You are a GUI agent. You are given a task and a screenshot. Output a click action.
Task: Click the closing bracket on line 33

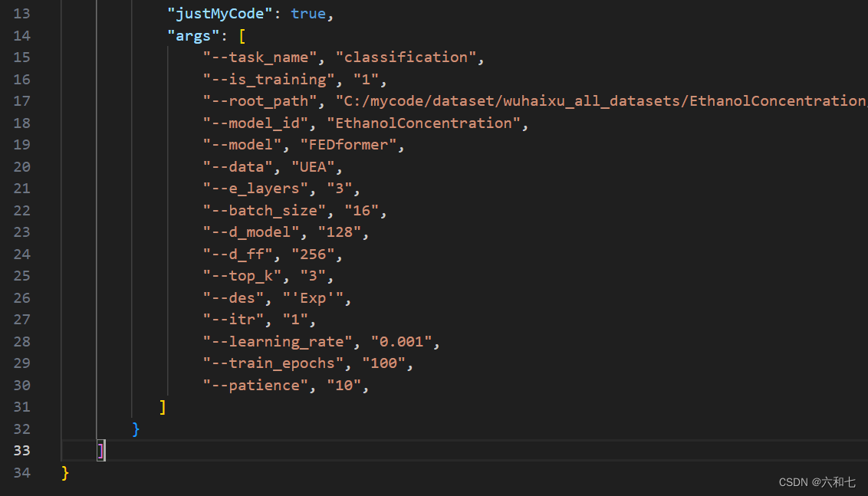[x=100, y=451]
